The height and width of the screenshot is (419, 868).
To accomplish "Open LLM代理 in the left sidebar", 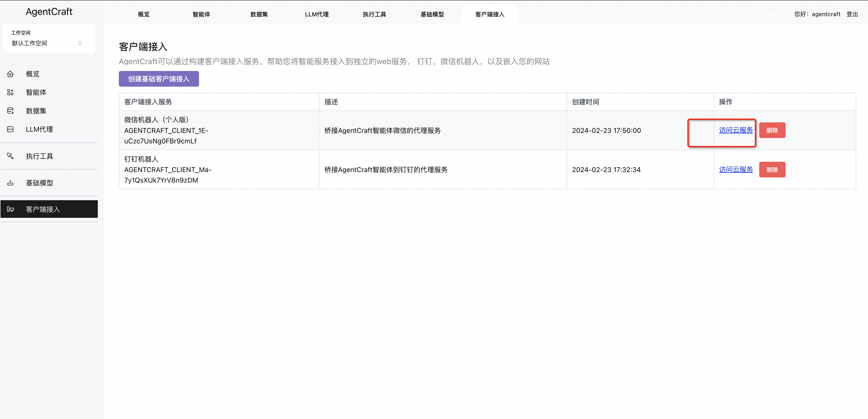I will coord(49,129).
